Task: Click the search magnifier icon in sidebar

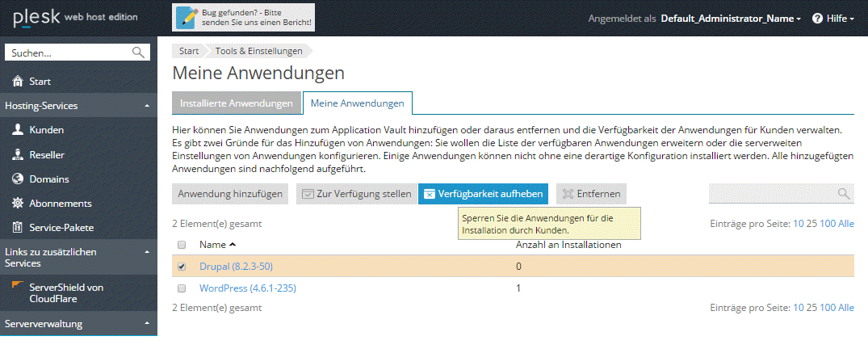Action: click(138, 53)
